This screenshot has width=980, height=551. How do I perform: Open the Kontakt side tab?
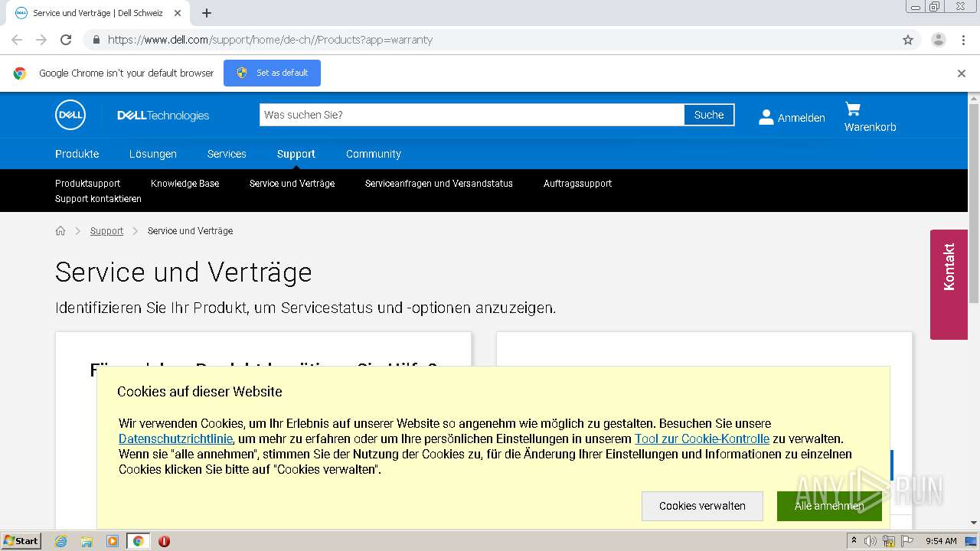pos(949,285)
